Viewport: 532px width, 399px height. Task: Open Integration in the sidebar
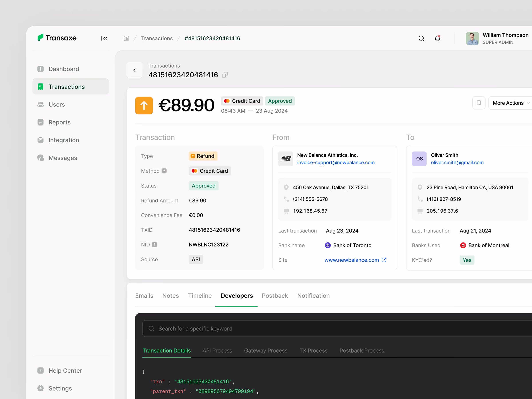click(70, 140)
